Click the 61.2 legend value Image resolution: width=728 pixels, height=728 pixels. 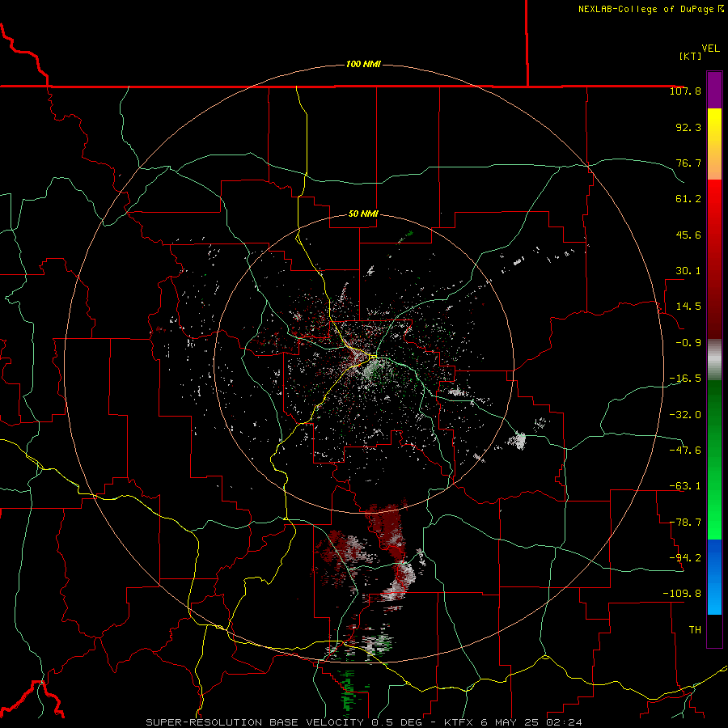point(688,199)
